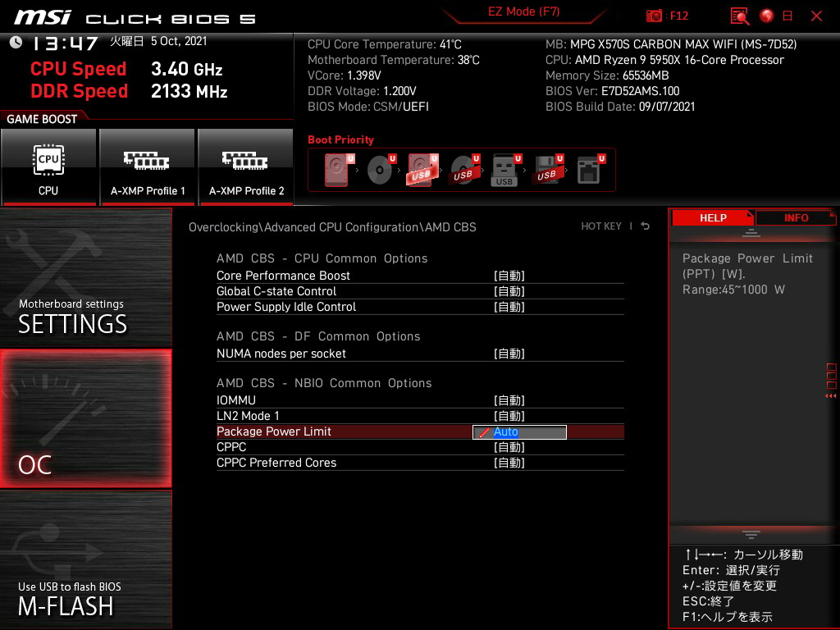Switch to EZ Mode (F7)

(523, 11)
